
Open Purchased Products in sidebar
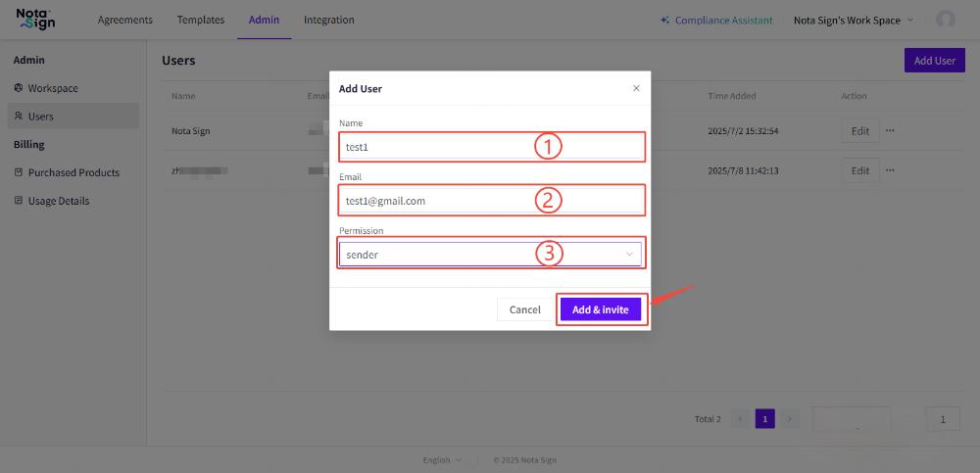click(x=73, y=172)
